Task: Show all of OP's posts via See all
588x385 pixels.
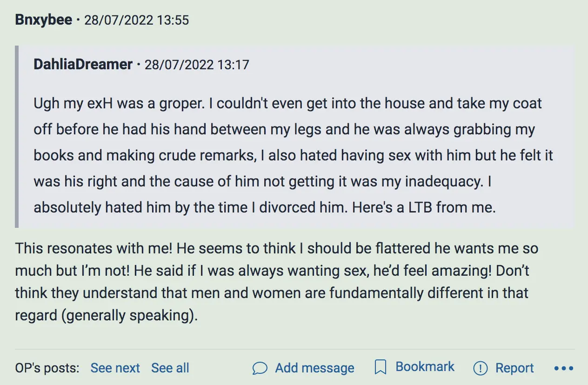Action: [170, 368]
